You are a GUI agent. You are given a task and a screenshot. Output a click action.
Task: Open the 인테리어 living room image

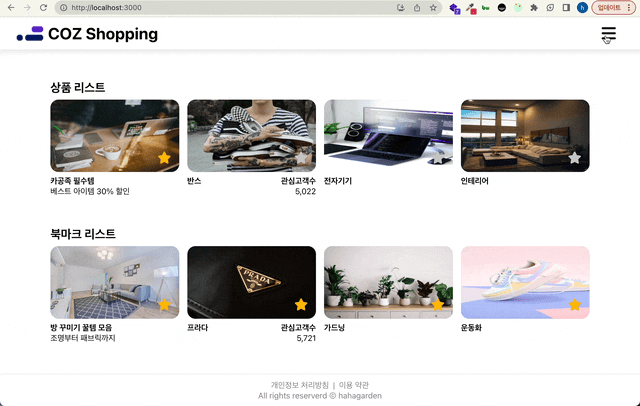pyautogui.click(x=525, y=135)
